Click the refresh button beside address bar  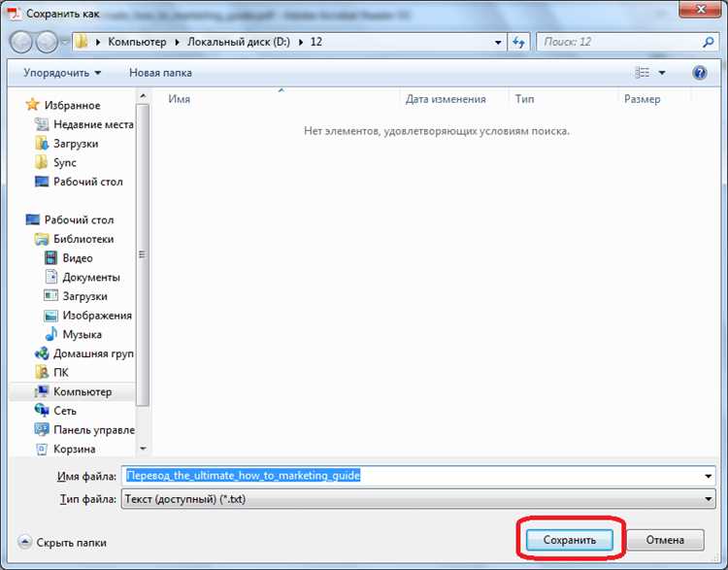pyautogui.click(x=518, y=43)
